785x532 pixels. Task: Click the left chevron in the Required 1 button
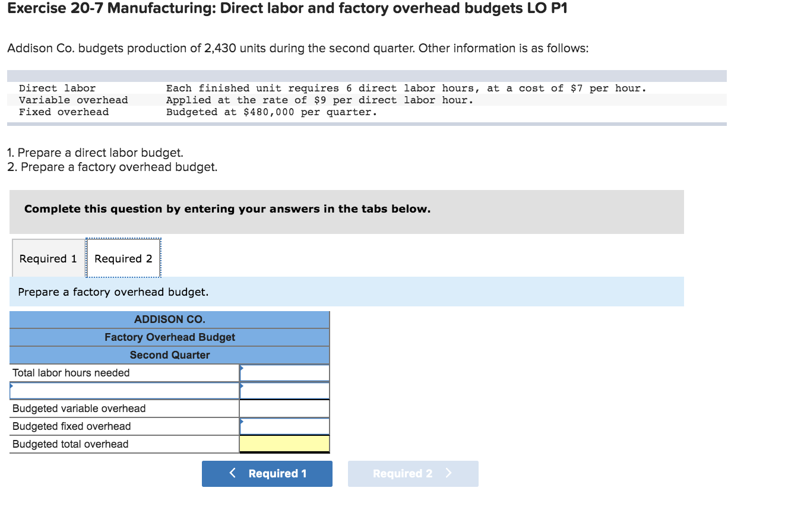pyautogui.click(x=233, y=473)
